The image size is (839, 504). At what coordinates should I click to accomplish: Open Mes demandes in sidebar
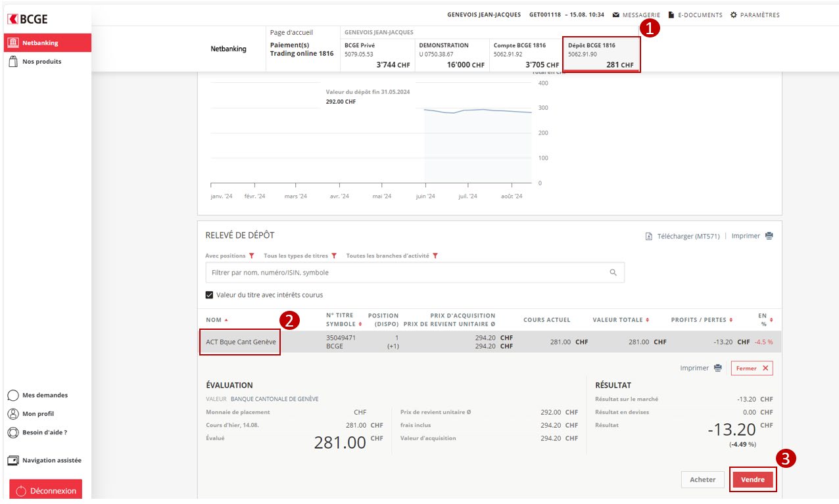37,396
